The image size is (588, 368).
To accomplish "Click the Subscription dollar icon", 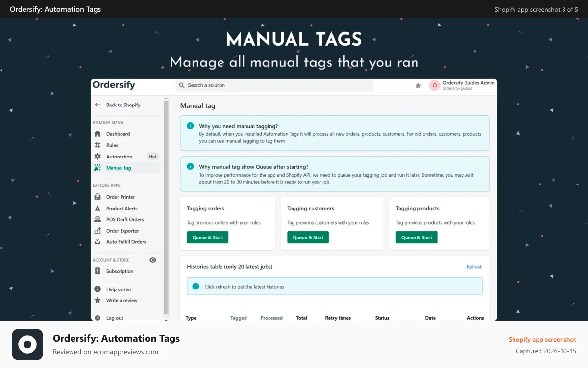I will pos(98,271).
